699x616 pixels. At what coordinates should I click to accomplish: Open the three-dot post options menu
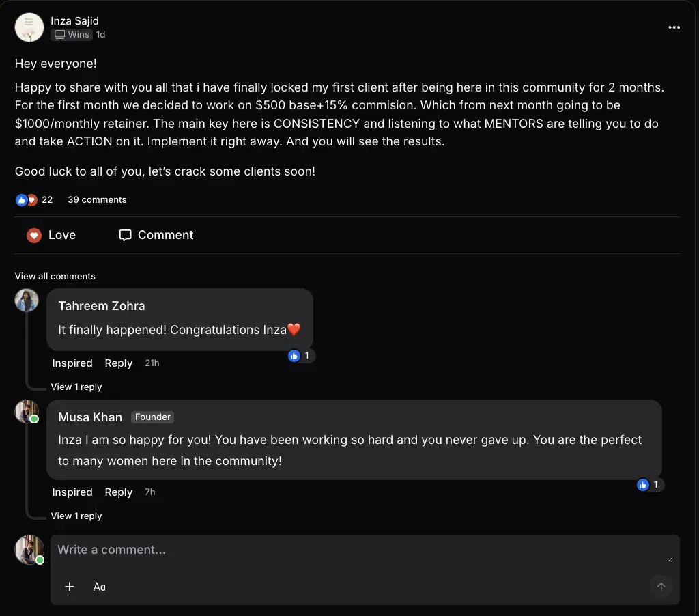(x=674, y=27)
